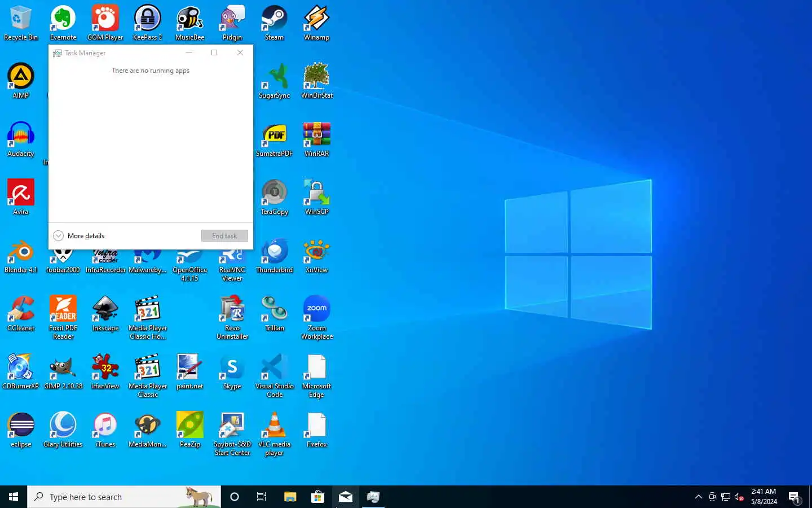
Task: Open the Mail app on taskbar
Action: click(345, 497)
